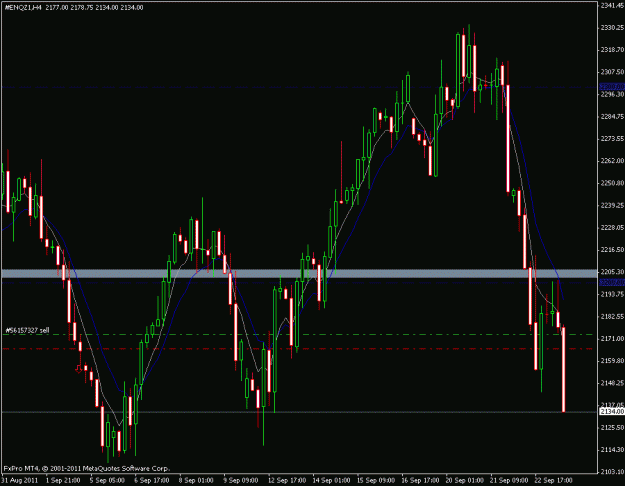Image resolution: width=625 pixels, height=486 pixels.
Task: Click the blue 2200.00 horizontal line price tag
Action: coord(612,282)
